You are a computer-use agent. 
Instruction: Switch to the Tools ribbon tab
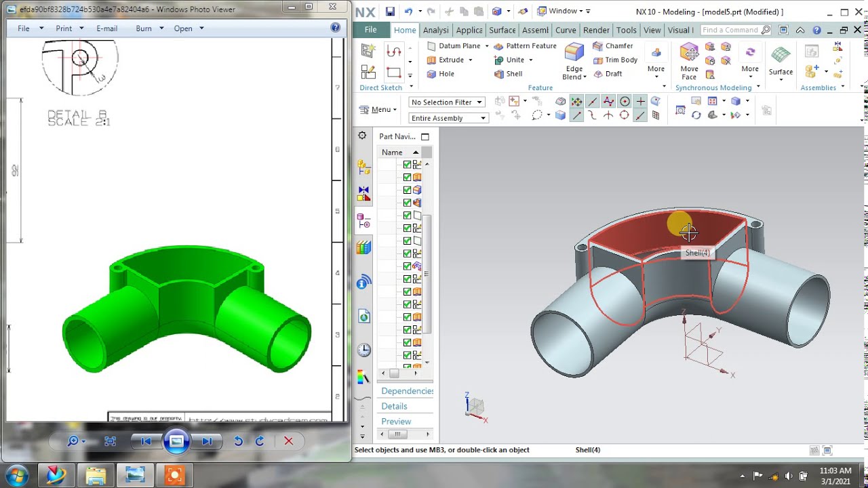(x=627, y=30)
